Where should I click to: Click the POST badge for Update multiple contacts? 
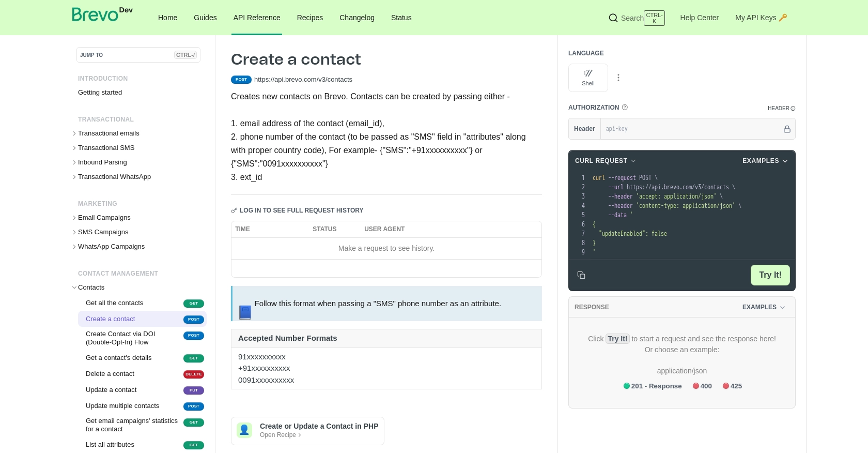pos(194,406)
